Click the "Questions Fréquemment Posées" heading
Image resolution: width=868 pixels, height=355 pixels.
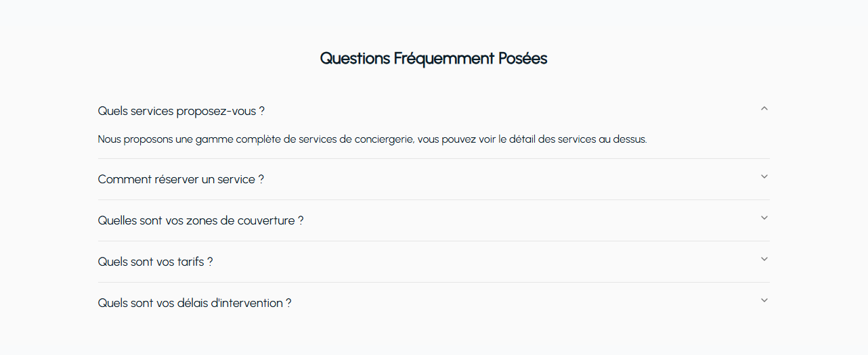[x=433, y=58]
